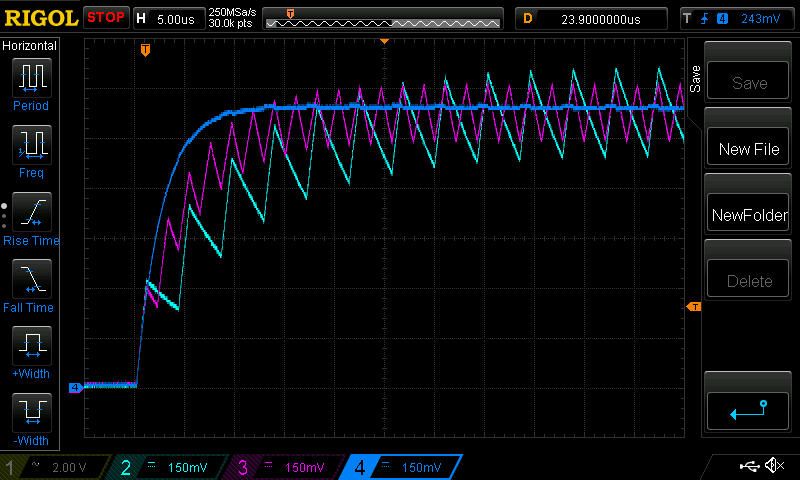Click the rising edge trigger icon
This screenshot has width=800, height=480.
pos(705,19)
